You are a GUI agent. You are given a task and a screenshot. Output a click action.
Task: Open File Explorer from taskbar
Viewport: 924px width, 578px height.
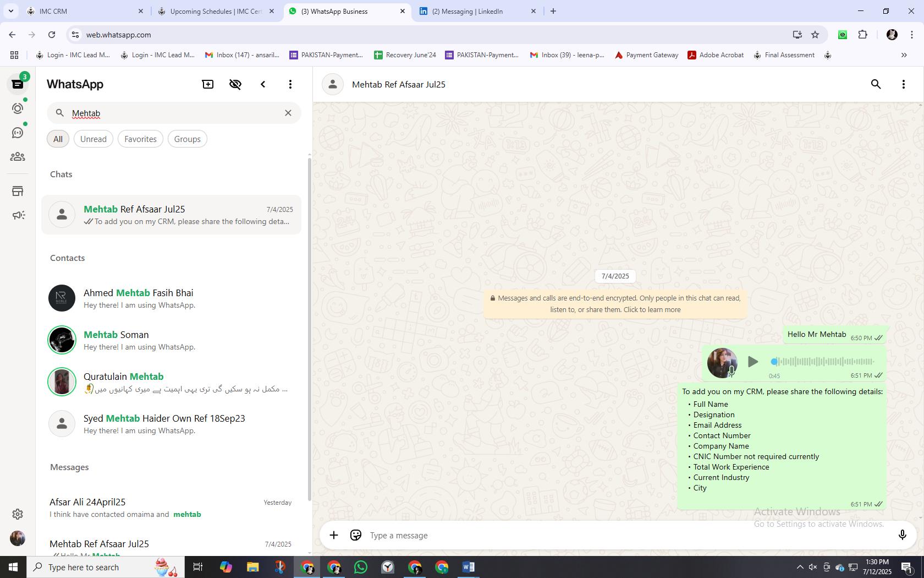[x=252, y=567]
